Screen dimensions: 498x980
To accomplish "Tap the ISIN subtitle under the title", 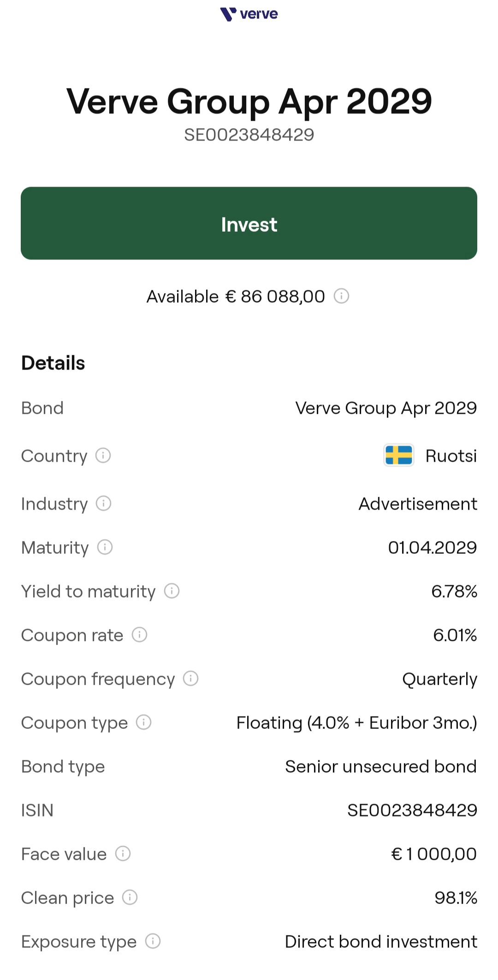I will click(x=249, y=135).
